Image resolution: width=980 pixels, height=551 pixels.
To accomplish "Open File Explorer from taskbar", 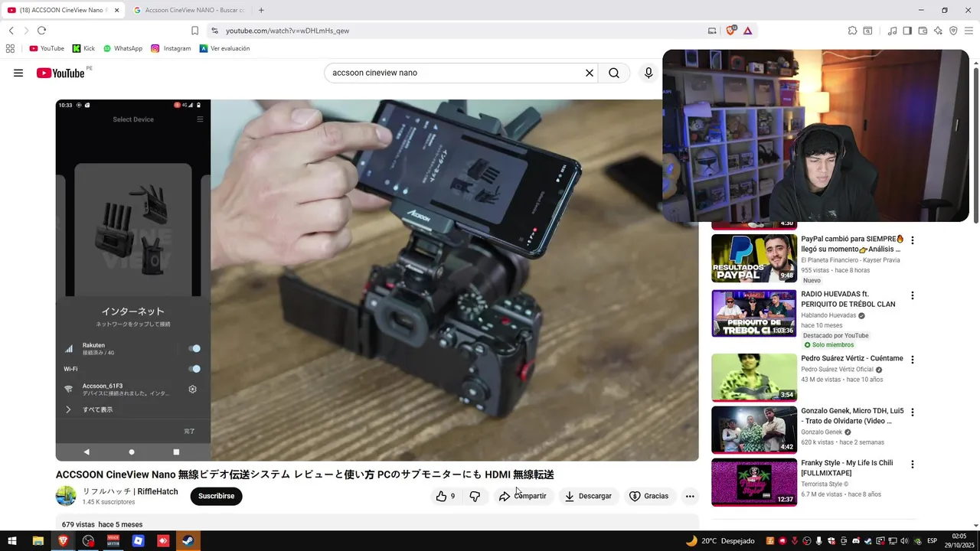I will click(38, 541).
